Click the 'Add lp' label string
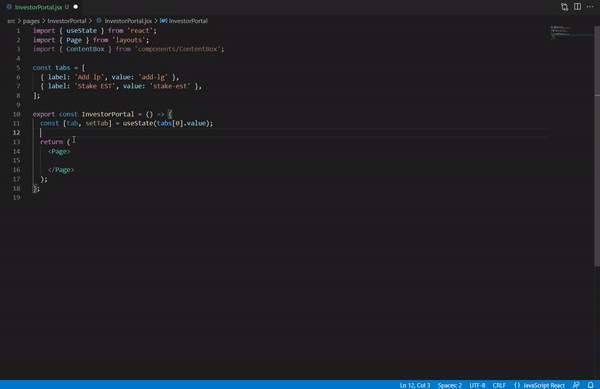Screen dimensions: 600x389 tap(89, 77)
